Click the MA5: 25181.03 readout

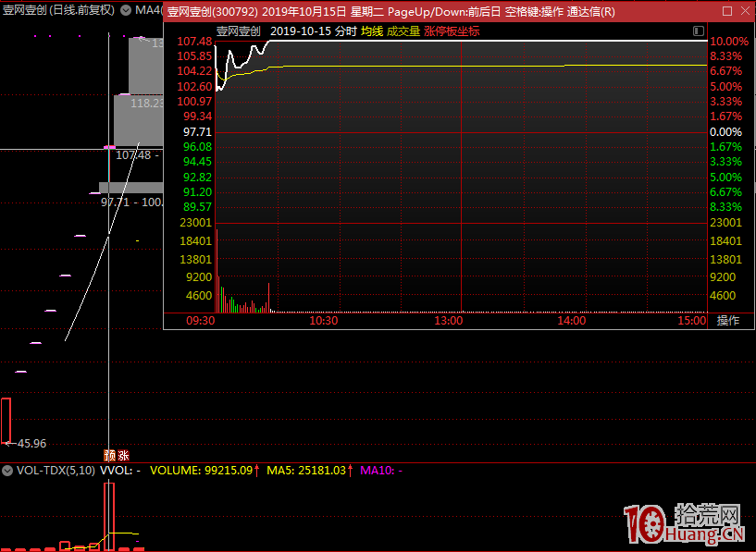tap(306, 471)
